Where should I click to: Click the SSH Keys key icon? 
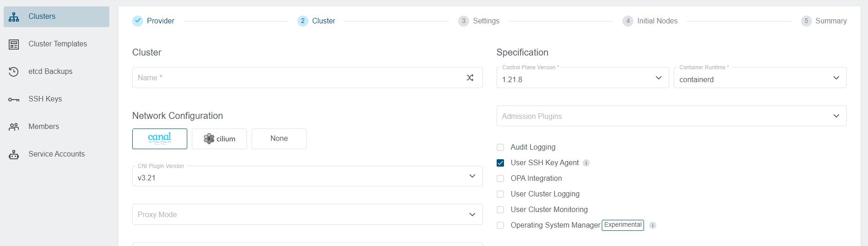pyautogui.click(x=14, y=100)
